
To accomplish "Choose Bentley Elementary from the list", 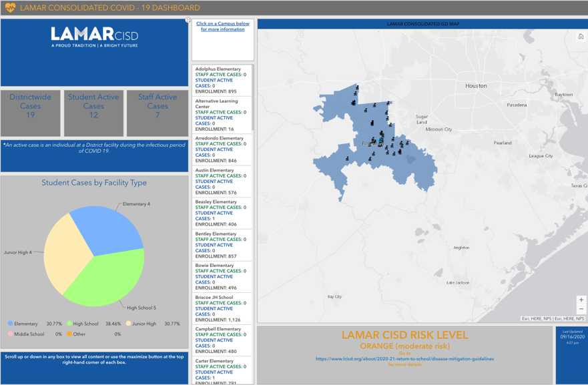I will point(222,245).
